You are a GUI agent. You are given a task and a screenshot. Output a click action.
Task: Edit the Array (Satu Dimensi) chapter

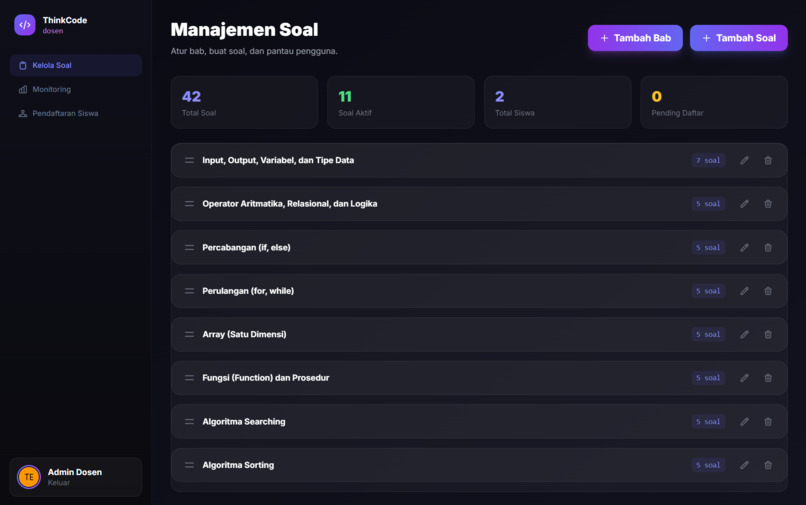point(744,334)
